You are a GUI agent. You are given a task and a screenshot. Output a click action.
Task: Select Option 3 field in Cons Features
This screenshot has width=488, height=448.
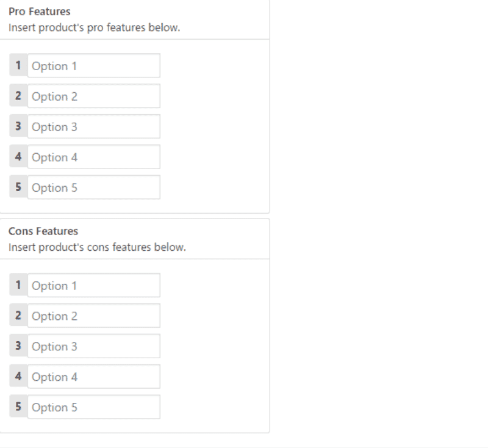(93, 347)
